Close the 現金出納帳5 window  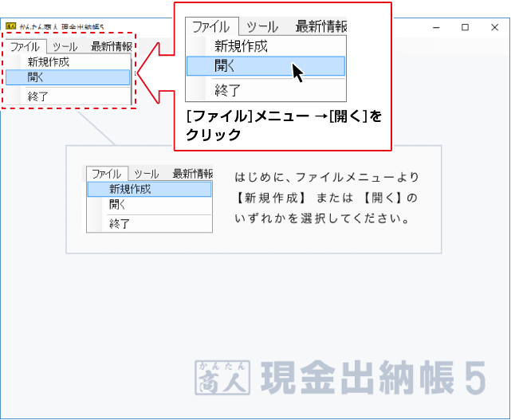[493, 26]
